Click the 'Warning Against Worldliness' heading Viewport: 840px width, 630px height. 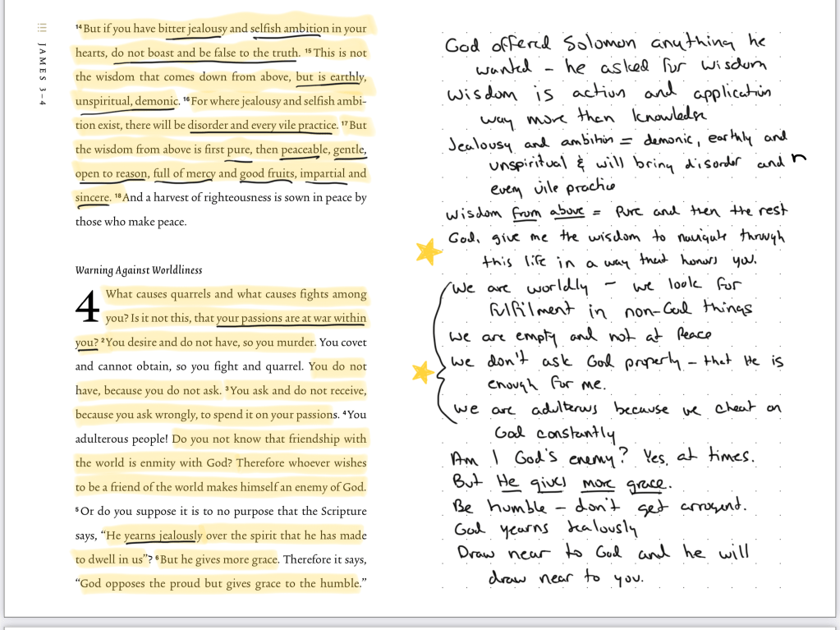(x=139, y=270)
